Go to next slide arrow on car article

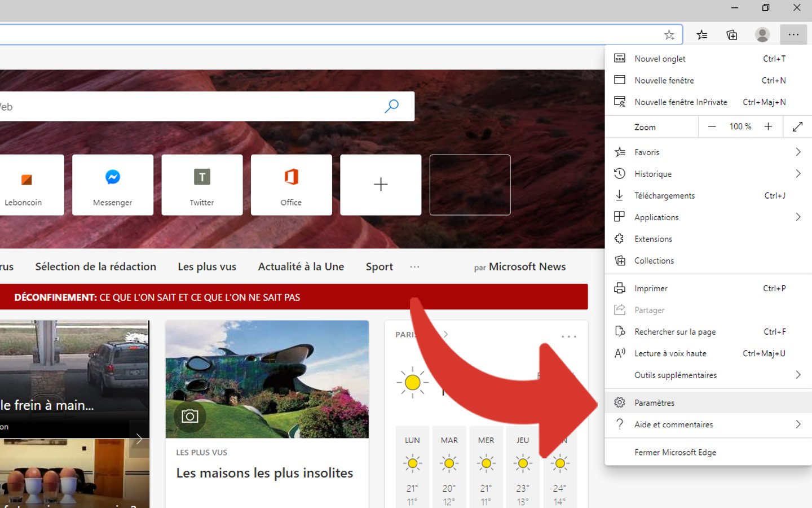139,439
